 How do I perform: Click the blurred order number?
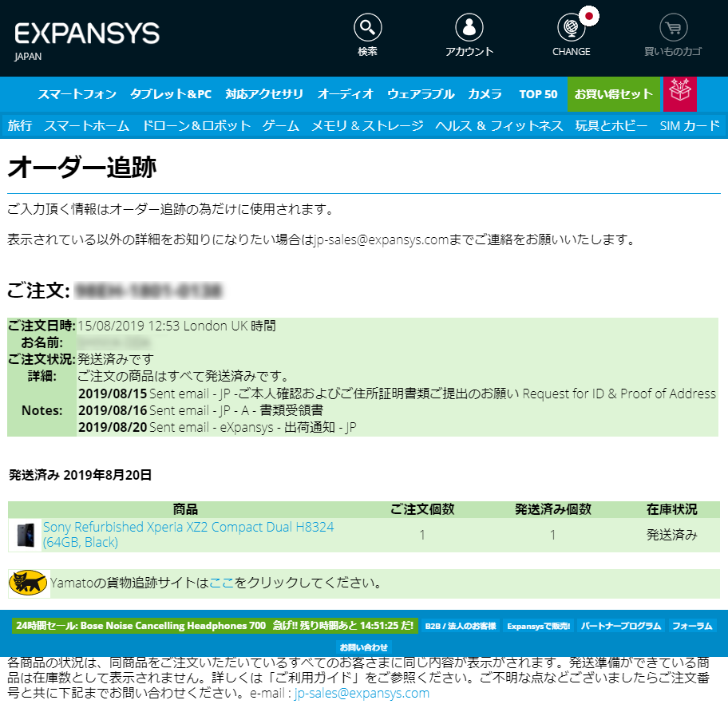click(148, 291)
